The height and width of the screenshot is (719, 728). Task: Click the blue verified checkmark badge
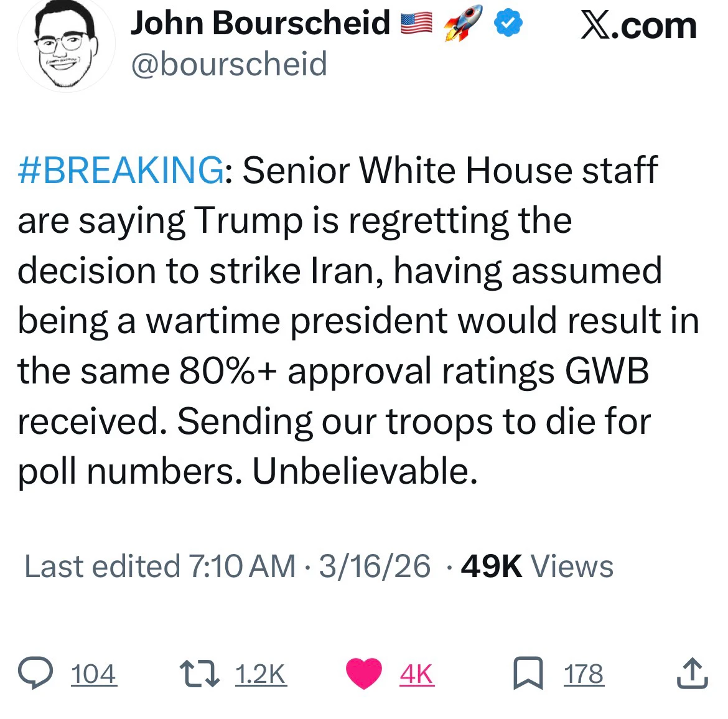[508, 24]
